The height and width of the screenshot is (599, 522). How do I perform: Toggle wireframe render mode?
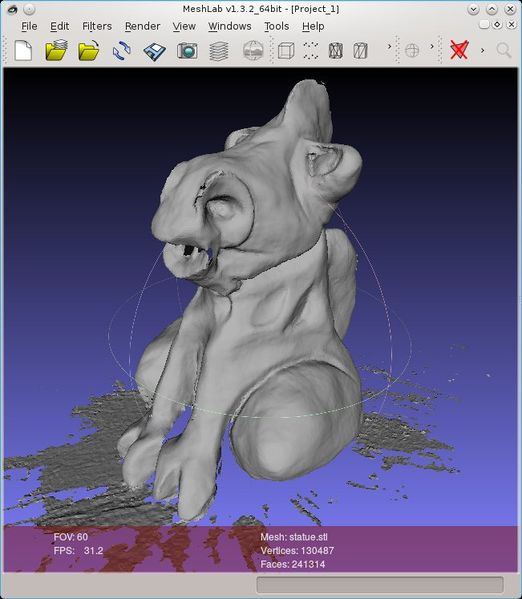(336, 50)
